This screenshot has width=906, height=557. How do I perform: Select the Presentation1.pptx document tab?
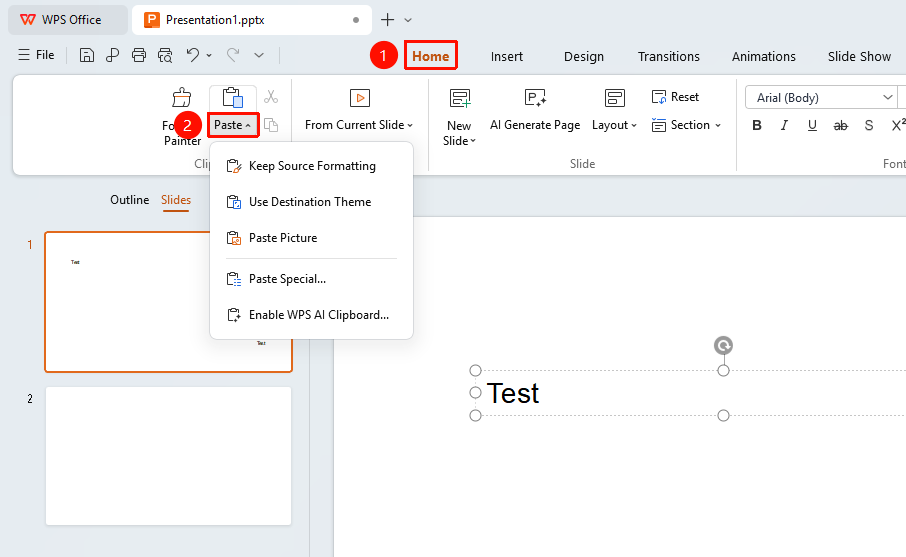pos(252,20)
